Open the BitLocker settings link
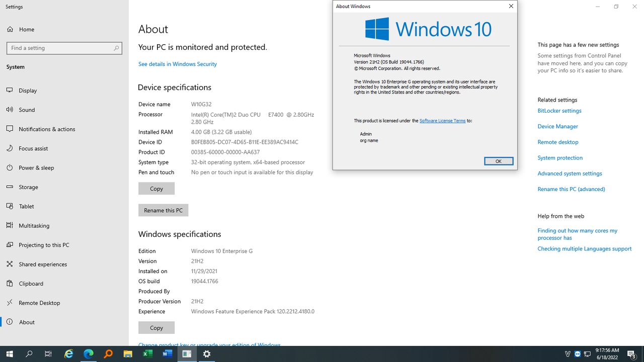Viewport: 644px width, 362px height. click(x=559, y=111)
